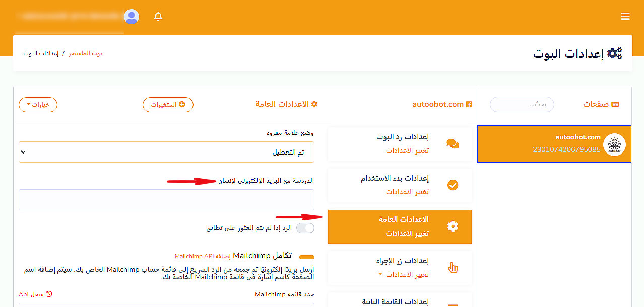This screenshot has width=644, height=307.
Task: Click the get started checkmark icon
Action: point(453,185)
